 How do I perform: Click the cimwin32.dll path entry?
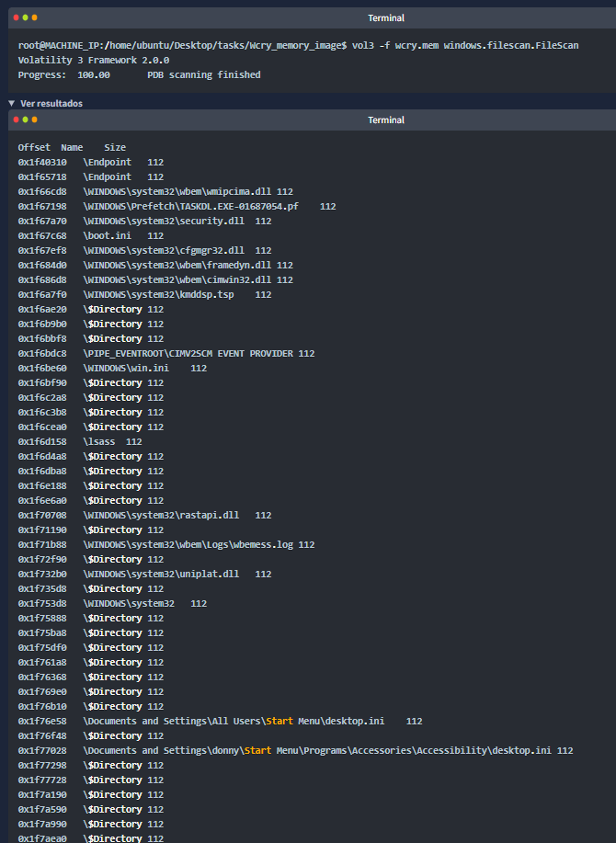pyautogui.click(x=177, y=279)
